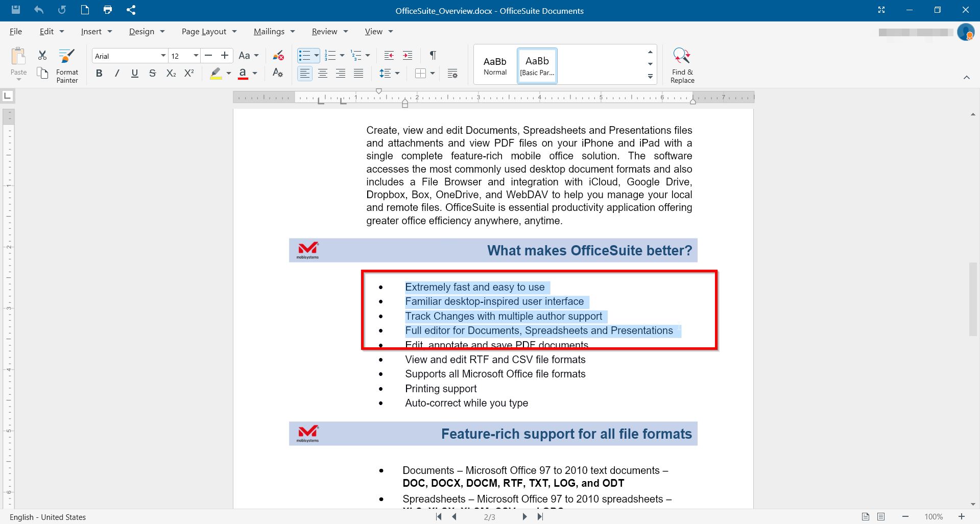Increase the paragraph indent
The height and width of the screenshot is (524, 980).
pyautogui.click(x=408, y=55)
